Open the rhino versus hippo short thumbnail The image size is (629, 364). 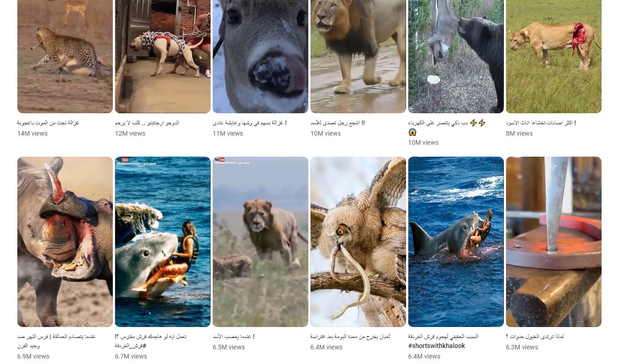[x=65, y=242]
